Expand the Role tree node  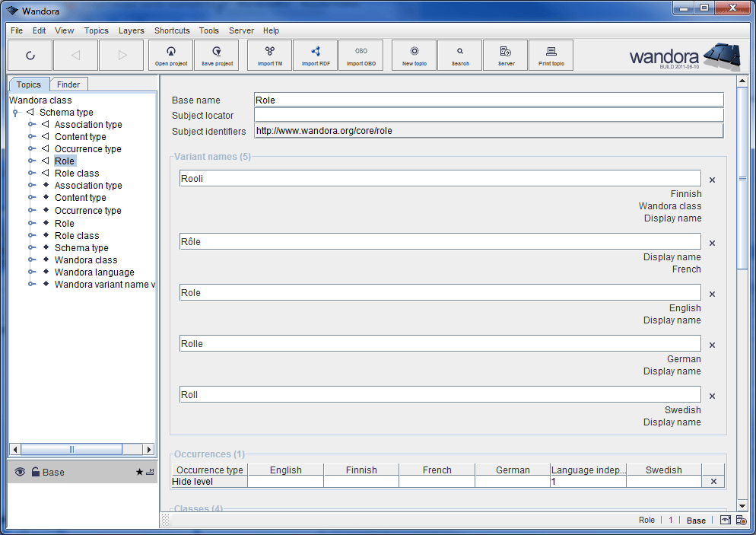pos(30,161)
